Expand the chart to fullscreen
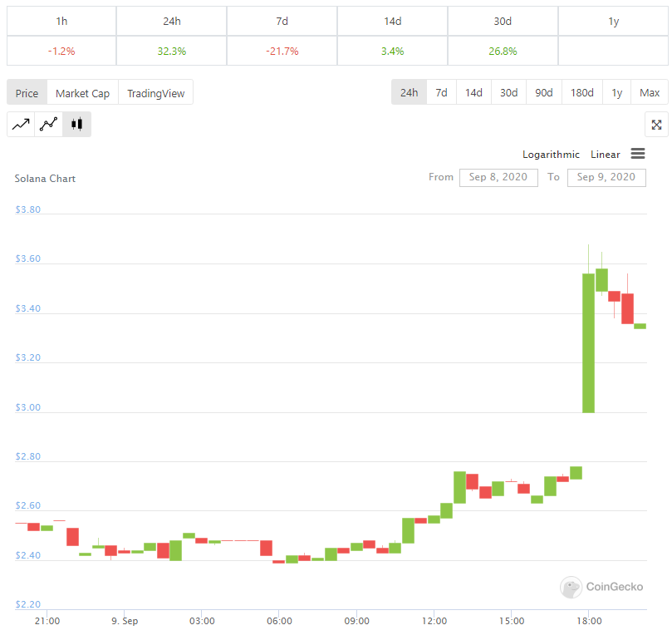The height and width of the screenshot is (640, 672). (656, 124)
